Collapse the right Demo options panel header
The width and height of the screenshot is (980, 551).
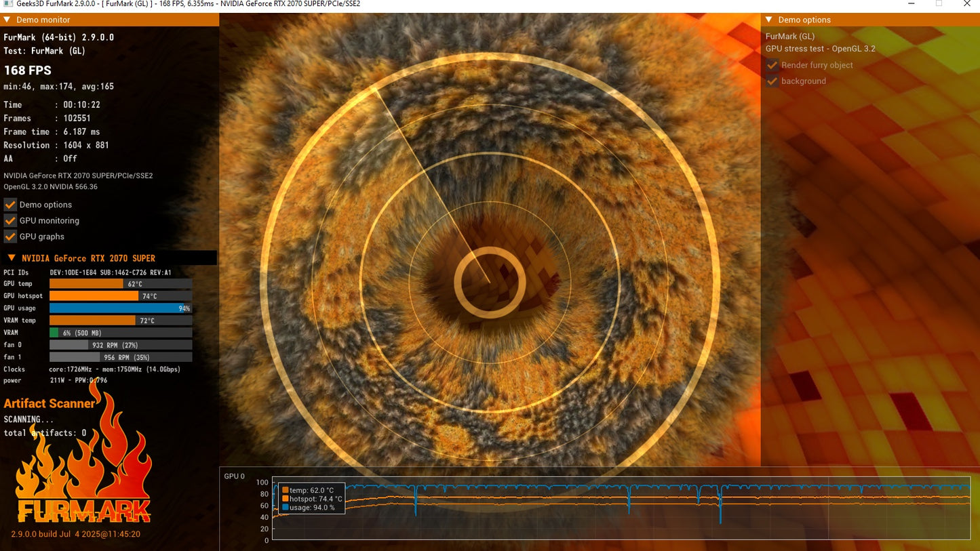[768, 20]
